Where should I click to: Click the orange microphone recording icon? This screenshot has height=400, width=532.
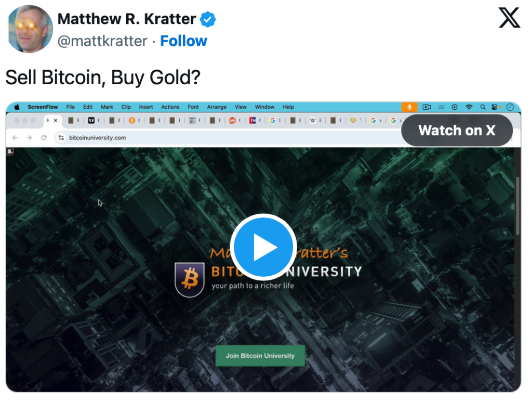[x=409, y=107]
